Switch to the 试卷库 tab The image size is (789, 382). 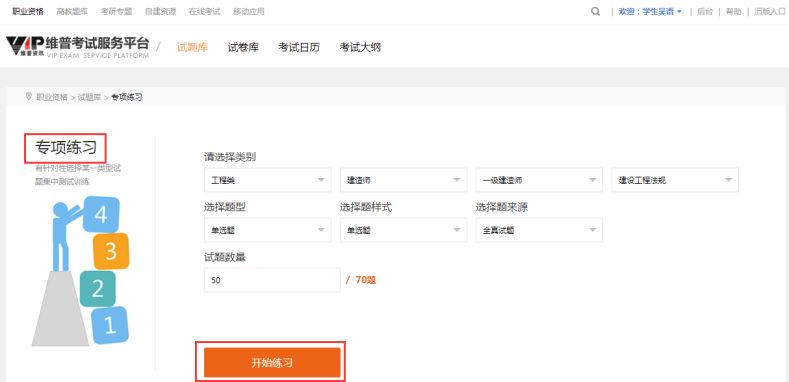click(x=243, y=48)
